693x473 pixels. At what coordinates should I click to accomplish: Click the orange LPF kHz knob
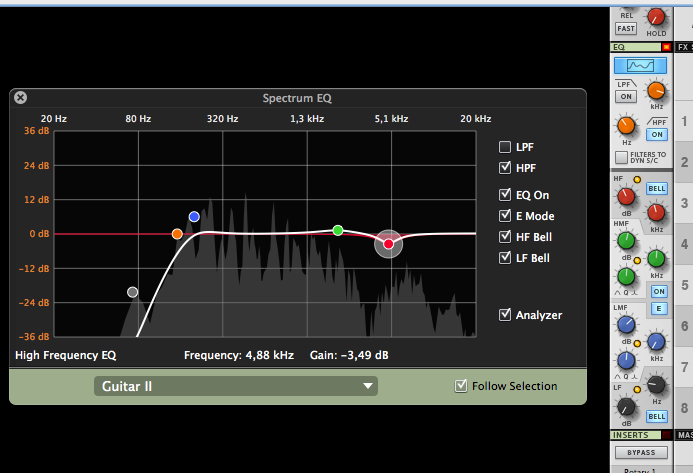(x=656, y=91)
